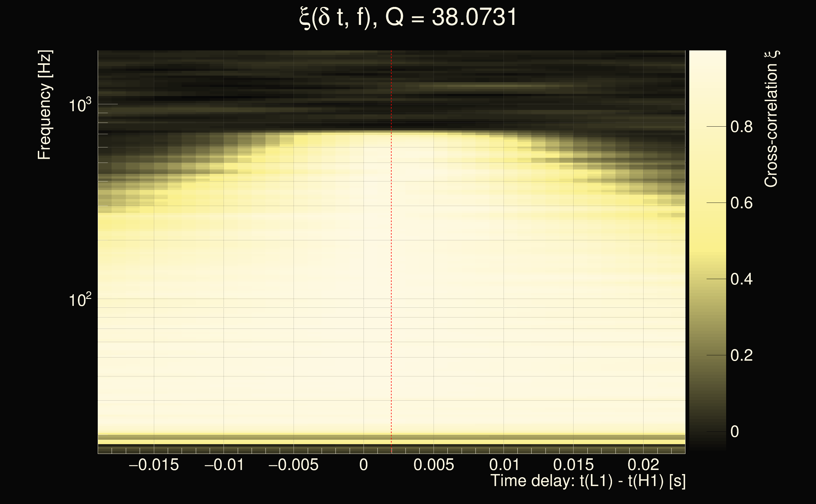Click the 0.02 time delay tick label
Image resolution: width=816 pixels, height=504 pixels.
pos(643,465)
